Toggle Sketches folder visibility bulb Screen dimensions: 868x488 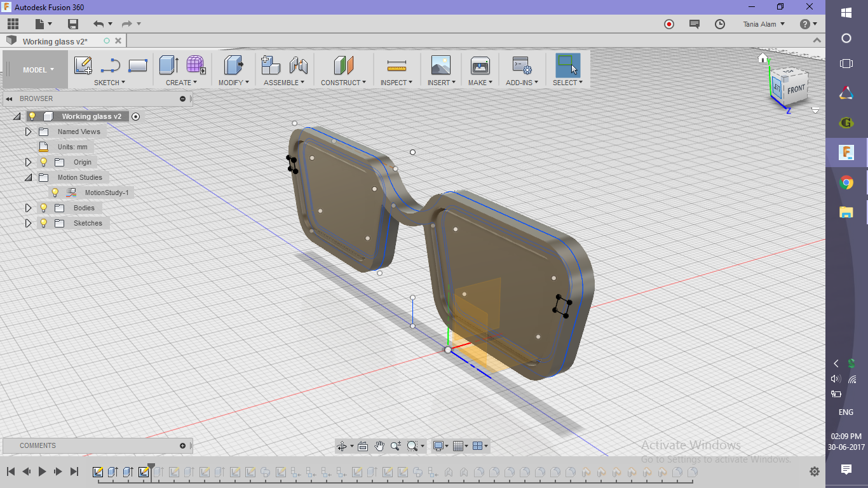point(44,223)
